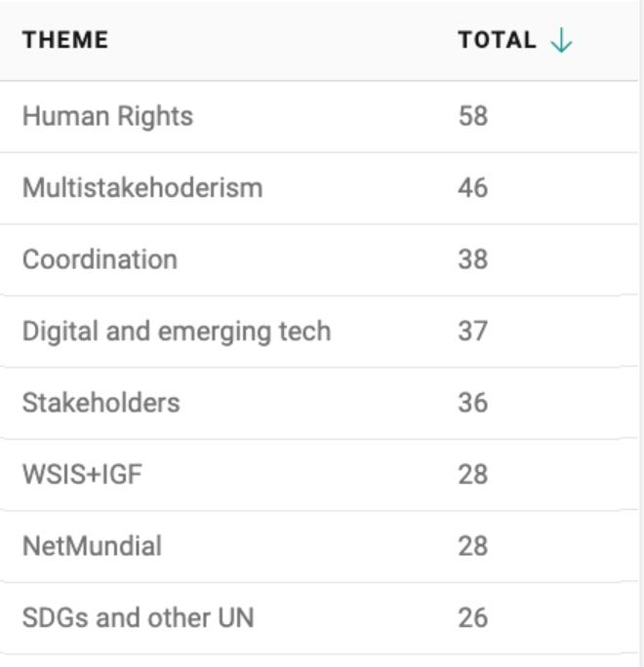The image size is (644, 667).
Task: Sort by the THEME column header
Action: point(65,40)
